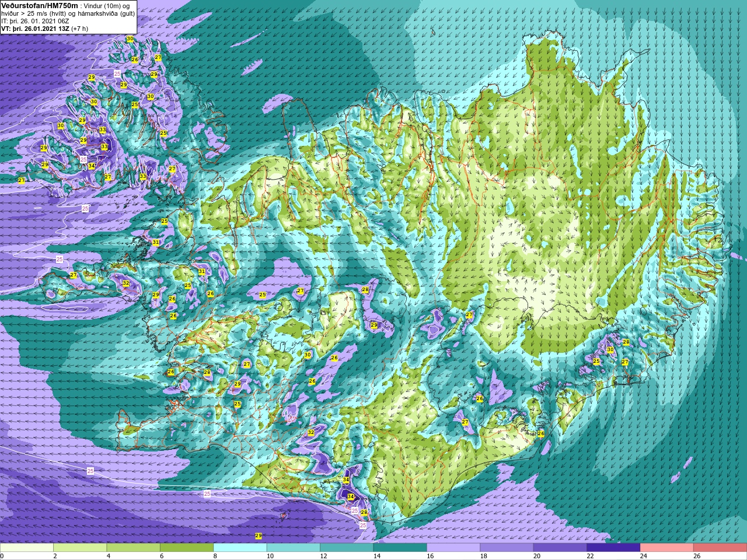Screen dimensions: 747x560
Task: Select the pink 24–26 m/s legend swatch
Action: point(666,548)
